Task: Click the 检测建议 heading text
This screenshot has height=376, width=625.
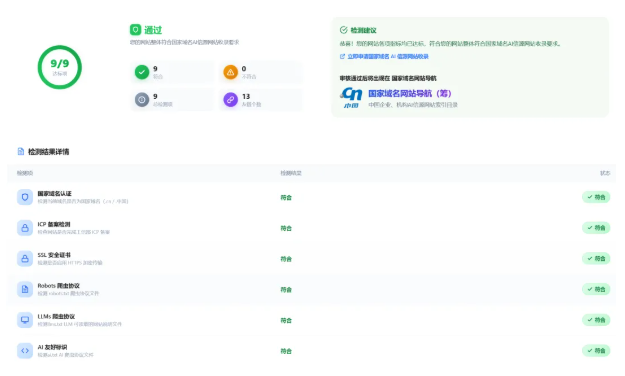Action: [363, 30]
